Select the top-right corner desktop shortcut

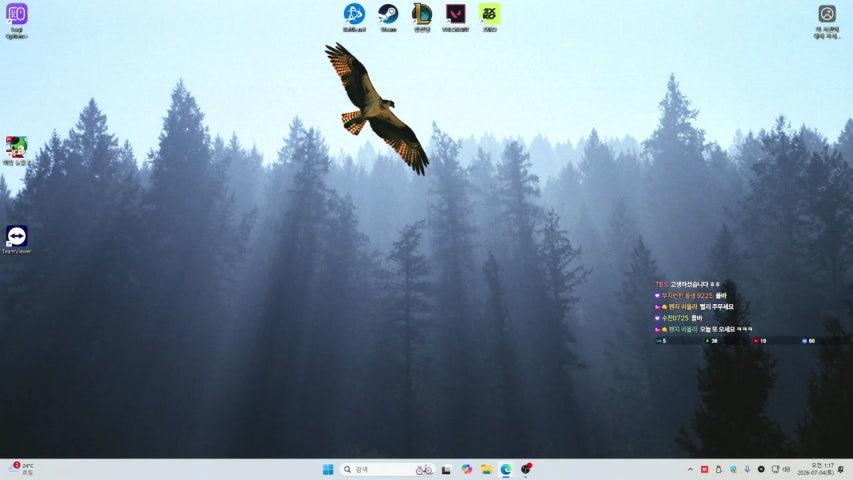coord(827,21)
